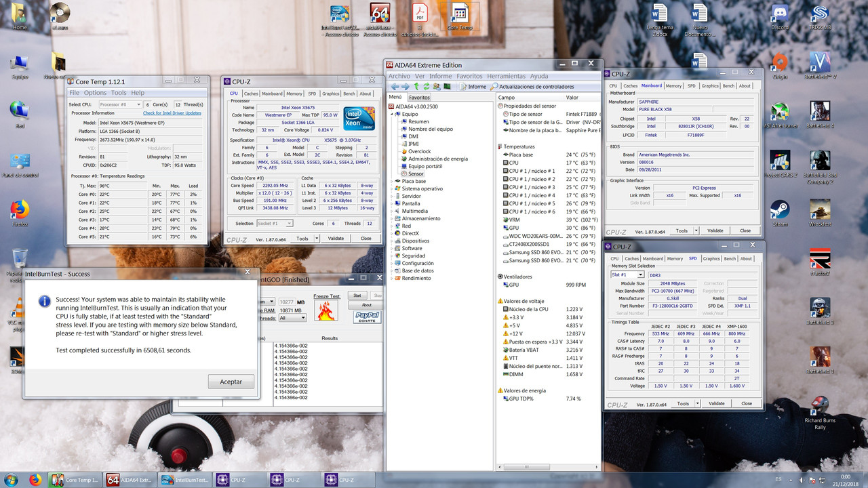868x488 pixels.
Task: Open the Select CPU Processor #0 dropdown
Action: pos(120,104)
